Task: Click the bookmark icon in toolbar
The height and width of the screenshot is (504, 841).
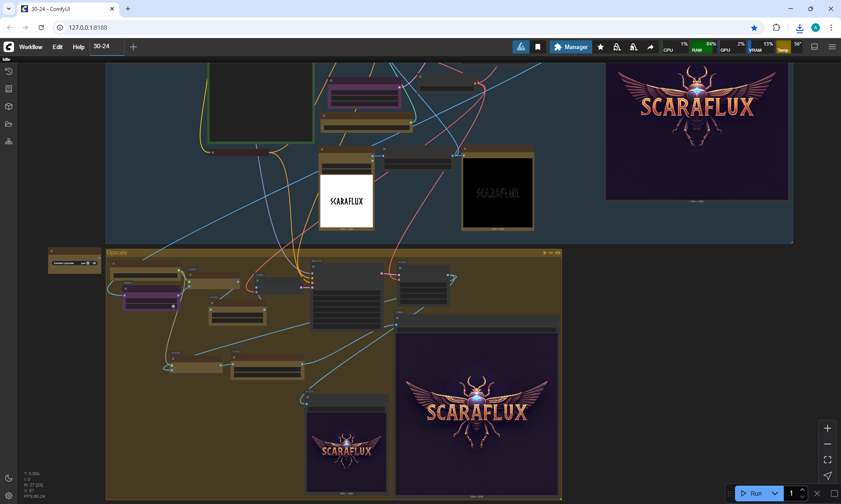Action: click(538, 47)
